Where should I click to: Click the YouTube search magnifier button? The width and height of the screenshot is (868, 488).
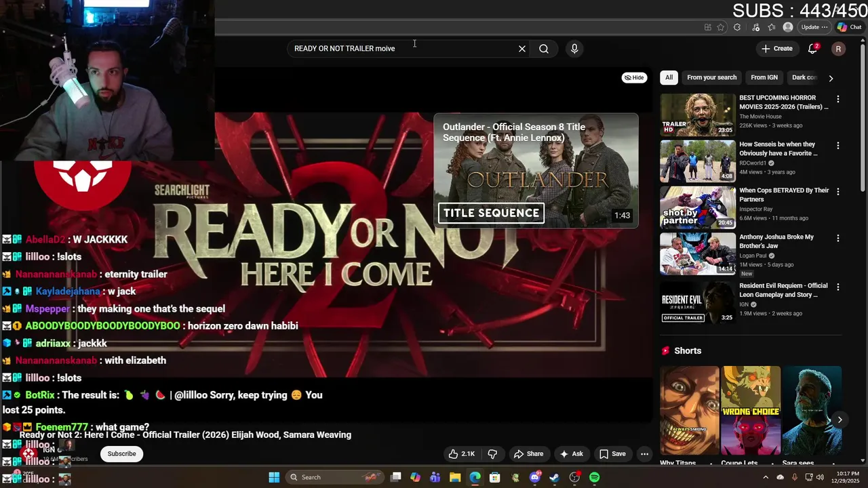(x=544, y=49)
